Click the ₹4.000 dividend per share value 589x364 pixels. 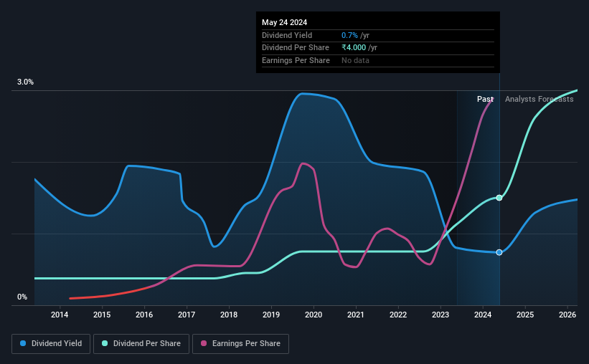[x=354, y=48]
